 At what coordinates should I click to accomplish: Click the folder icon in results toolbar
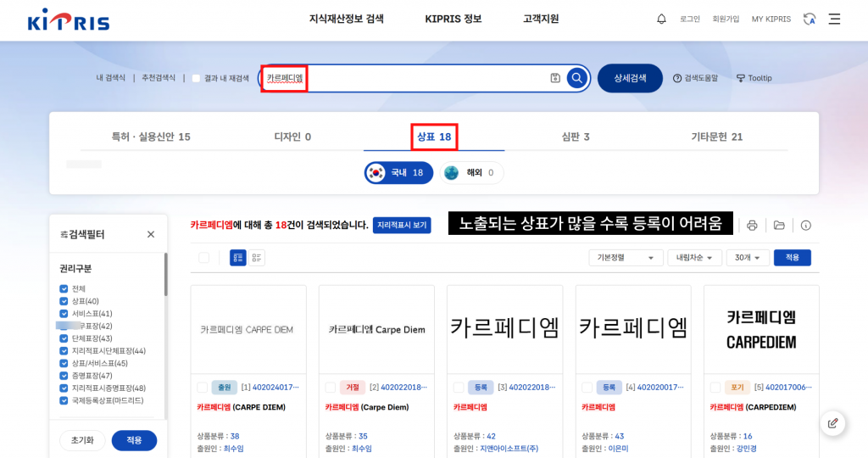click(779, 226)
